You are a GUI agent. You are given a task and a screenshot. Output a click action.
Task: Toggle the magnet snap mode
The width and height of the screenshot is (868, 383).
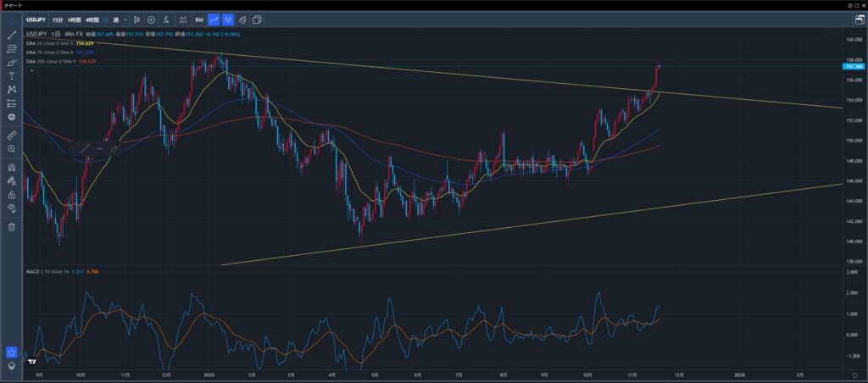point(12,167)
